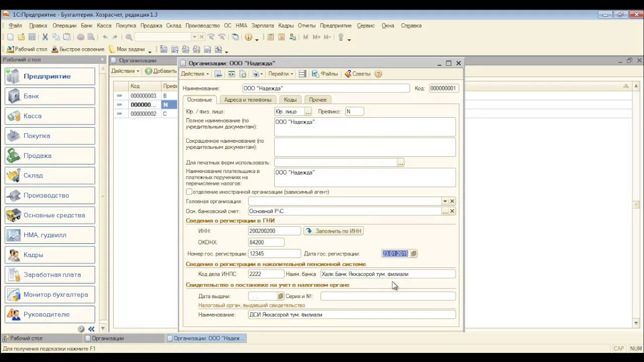Open the Calendar icon
This screenshot has width=644, height=362.
point(281,37)
